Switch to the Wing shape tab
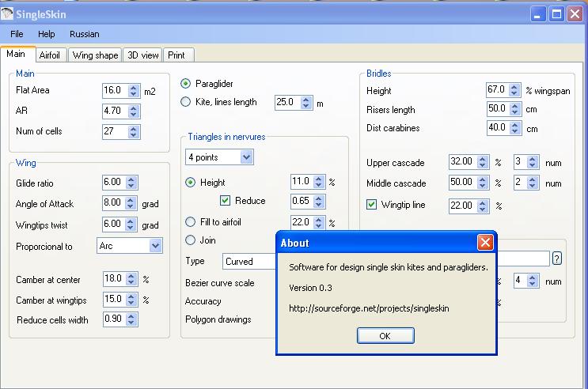Viewport: 588px width, 389px height. 95,55
